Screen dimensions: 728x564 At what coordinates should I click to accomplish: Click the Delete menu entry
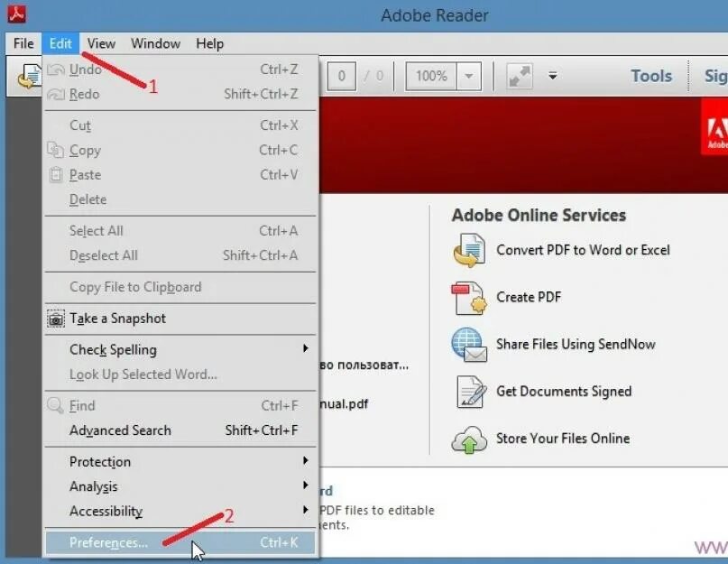click(180, 199)
